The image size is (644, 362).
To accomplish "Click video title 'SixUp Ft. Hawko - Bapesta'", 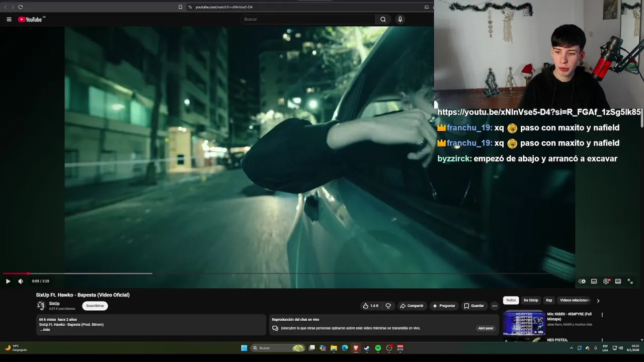I will point(83,295).
